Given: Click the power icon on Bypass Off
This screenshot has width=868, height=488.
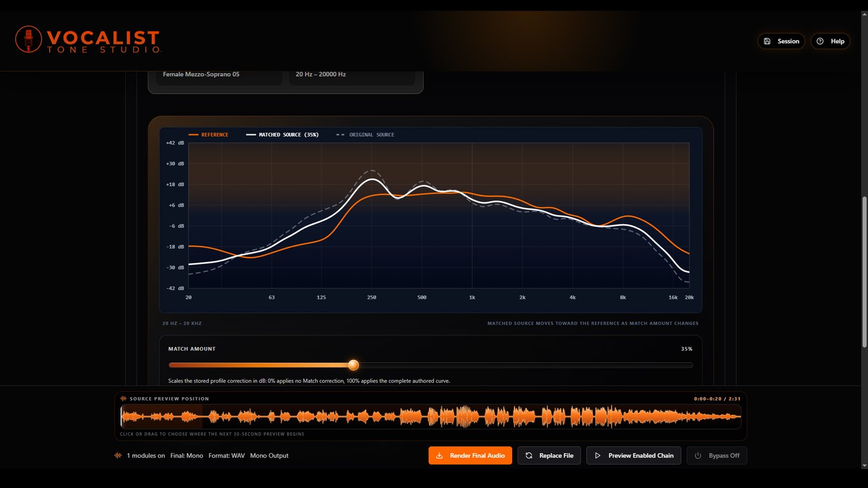Looking at the screenshot, I should 698,456.
